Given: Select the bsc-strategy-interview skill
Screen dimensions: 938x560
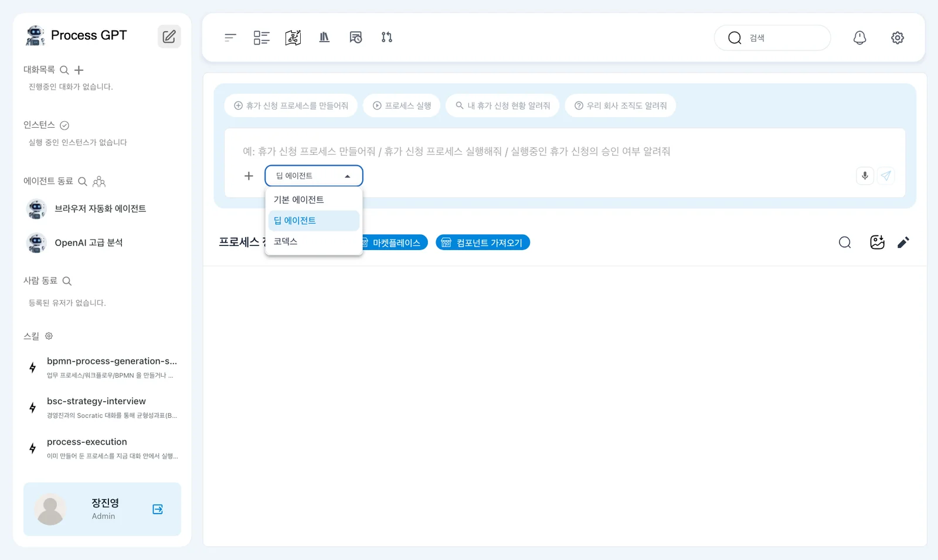Looking at the screenshot, I should 102,408.
